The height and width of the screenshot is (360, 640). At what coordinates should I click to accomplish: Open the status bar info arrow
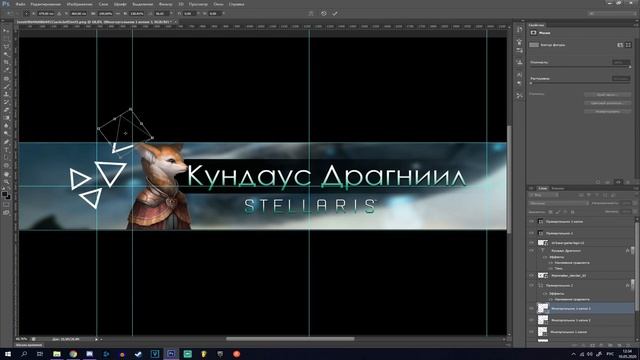click(x=97, y=339)
